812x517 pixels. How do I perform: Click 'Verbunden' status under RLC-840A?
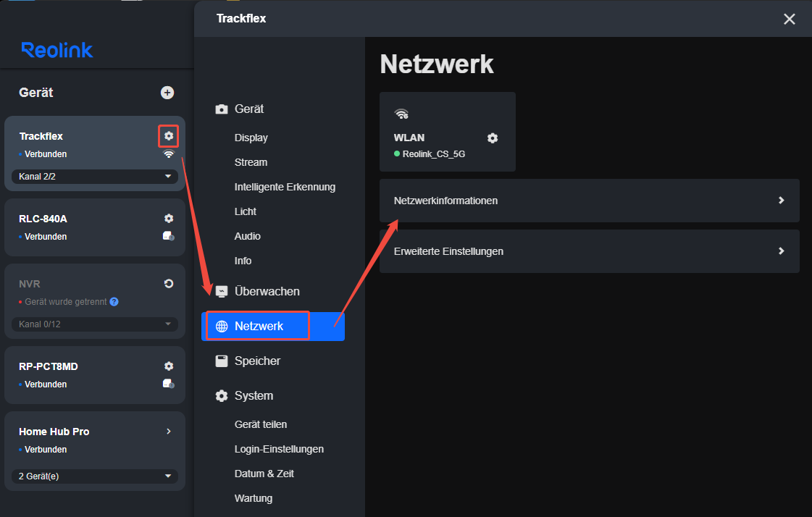(46, 237)
